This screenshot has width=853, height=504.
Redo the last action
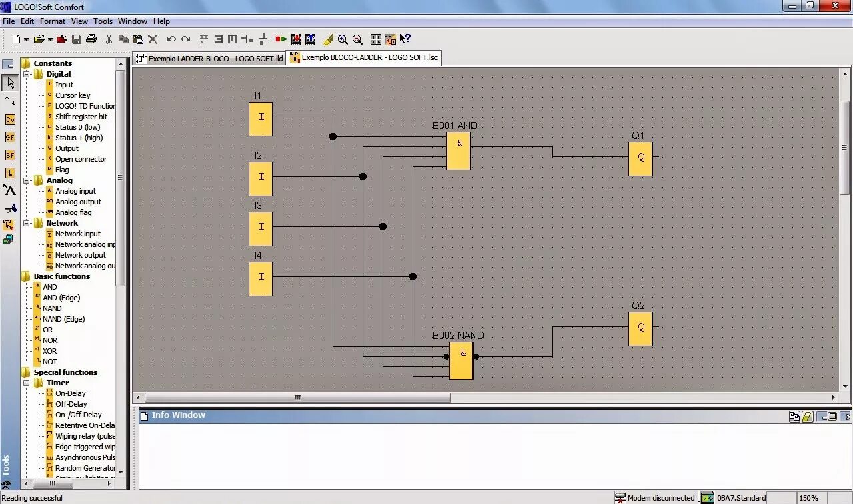pyautogui.click(x=186, y=39)
